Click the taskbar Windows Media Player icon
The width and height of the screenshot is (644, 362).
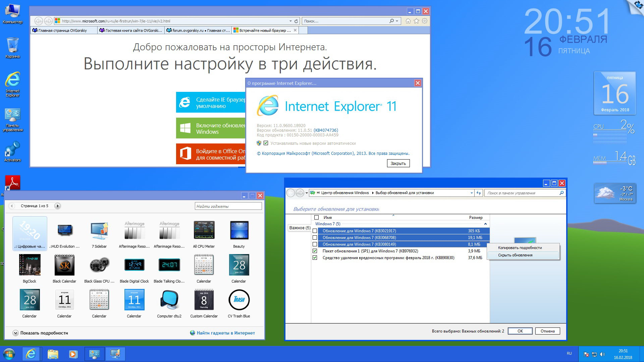click(x=73, y=354)
